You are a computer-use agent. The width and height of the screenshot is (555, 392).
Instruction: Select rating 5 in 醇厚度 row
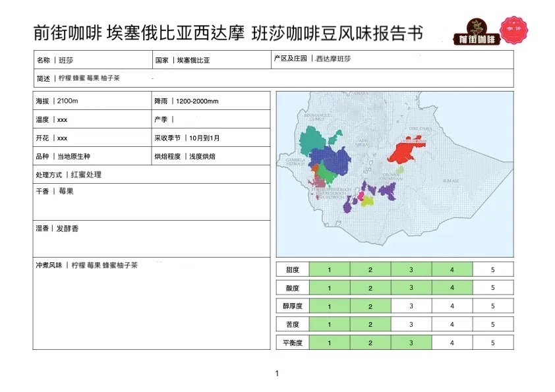click(493, 306)
